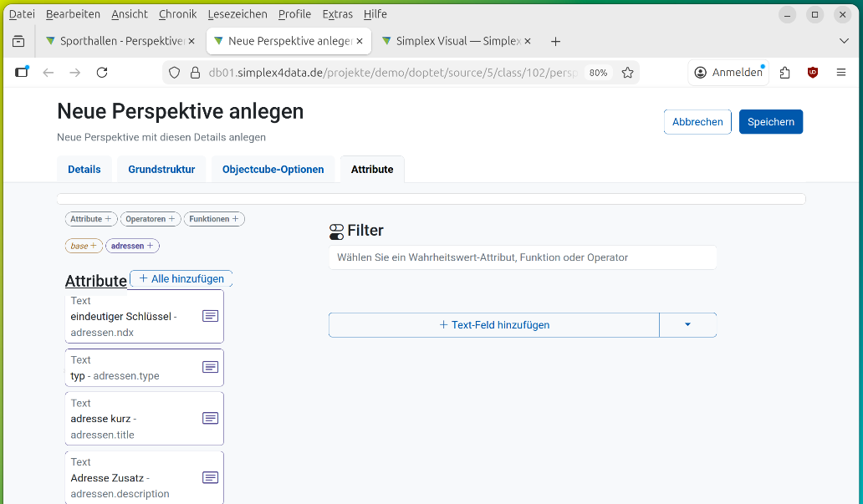Screen dimensions: 863x504
Task: Switch to the Grundstruktur tab
Action: point(161,170)
